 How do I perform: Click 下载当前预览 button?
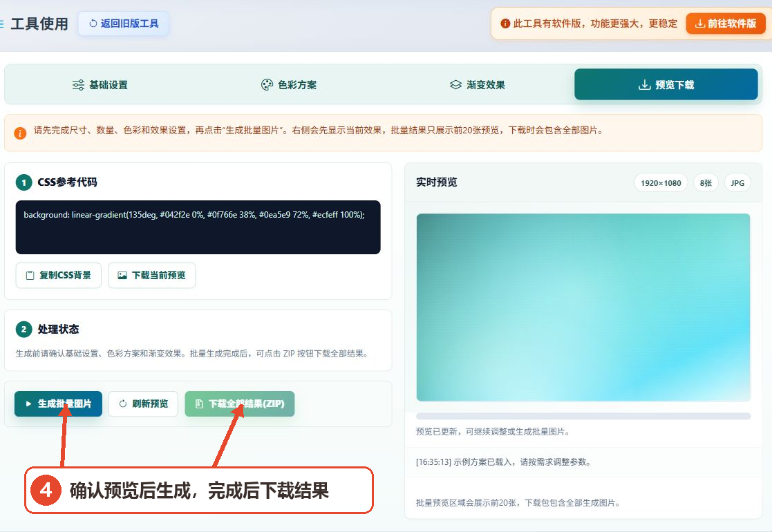pyautogui.click(x=151, y=275)
